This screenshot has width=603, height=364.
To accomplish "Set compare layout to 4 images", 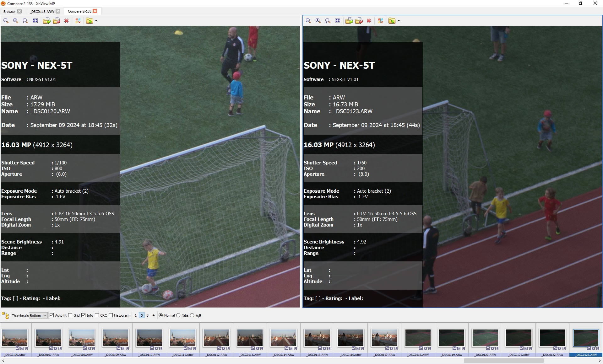I will tap(154, 315).
